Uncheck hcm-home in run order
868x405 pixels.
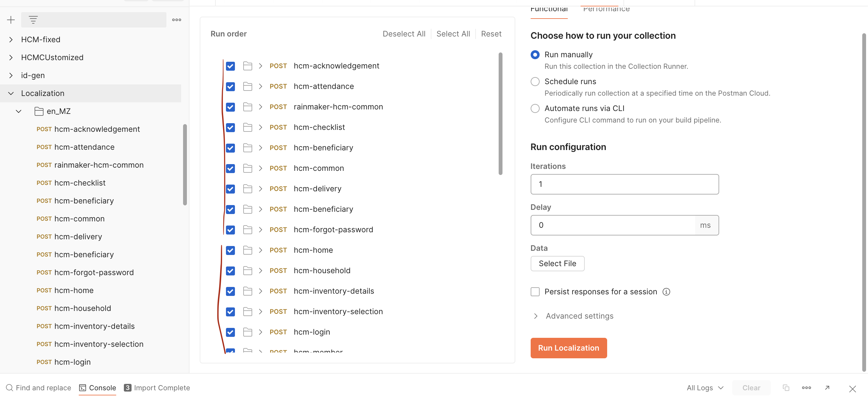tap(230, 251)
